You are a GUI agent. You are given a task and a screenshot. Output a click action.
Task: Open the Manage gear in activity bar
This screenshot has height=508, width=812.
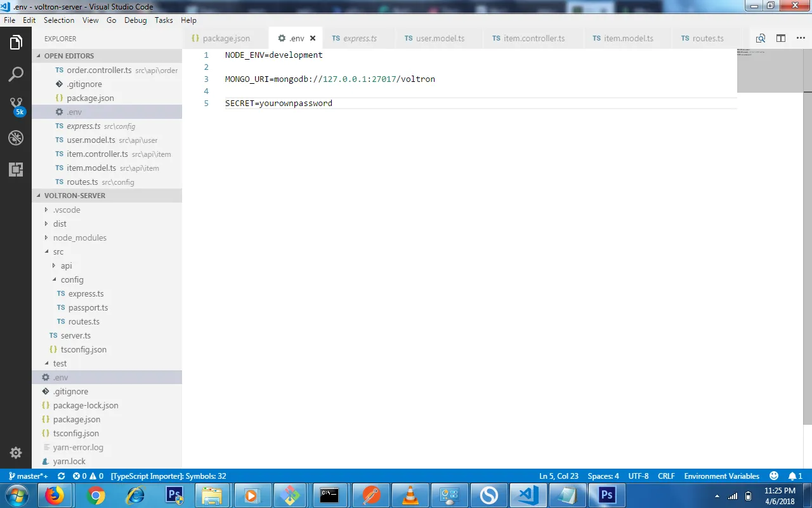[16, 453]
